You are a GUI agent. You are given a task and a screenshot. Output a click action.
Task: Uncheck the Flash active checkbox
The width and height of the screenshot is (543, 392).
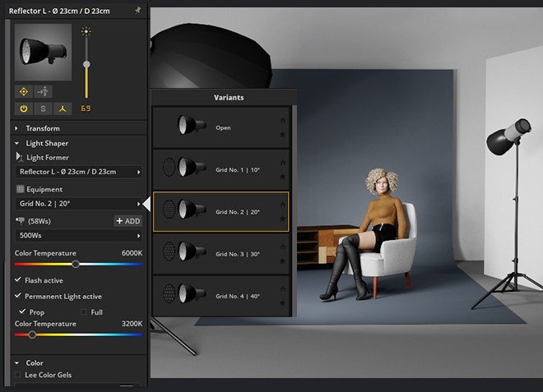18,279
